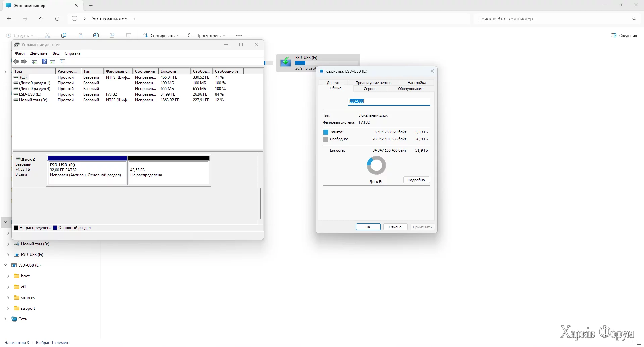The image size is (644, 347).
Task: Switch to the Сервис tab in properties
Action: click(x=370, y=89)
